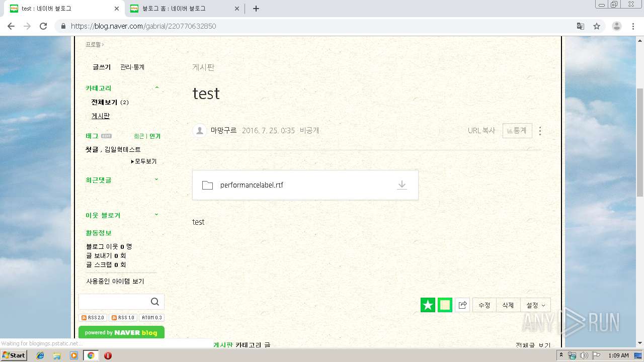
Task: Click the performancelabel.rtf file name
Action: (x=252, y=185)
